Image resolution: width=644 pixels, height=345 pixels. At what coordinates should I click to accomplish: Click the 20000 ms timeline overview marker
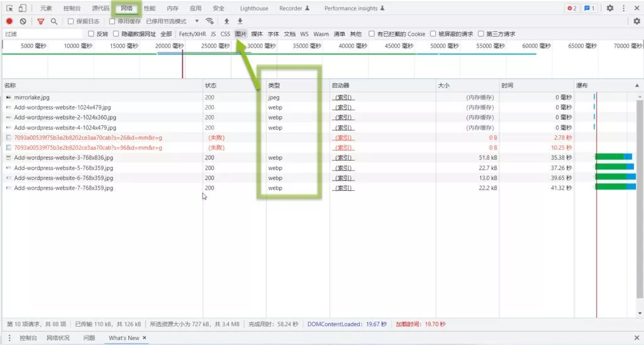click(x=169, y=46)
